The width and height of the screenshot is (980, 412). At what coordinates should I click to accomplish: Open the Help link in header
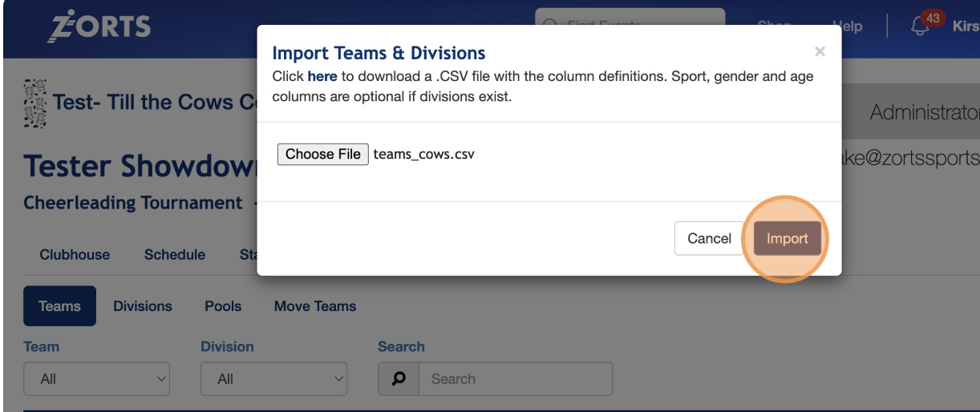pyautogui.click(x=848, y=26)
